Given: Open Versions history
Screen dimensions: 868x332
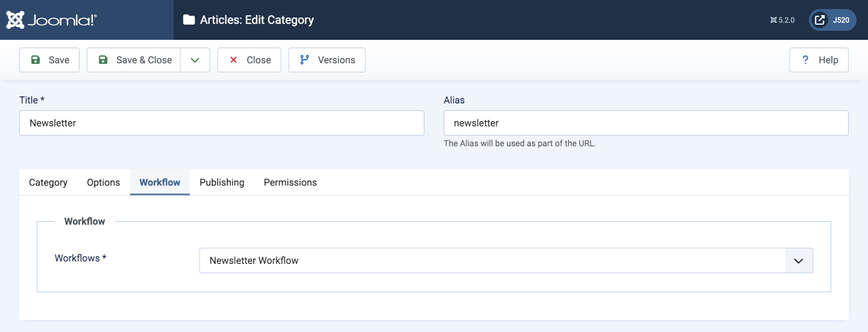Looking at the screenshot, I should [327, 60].
